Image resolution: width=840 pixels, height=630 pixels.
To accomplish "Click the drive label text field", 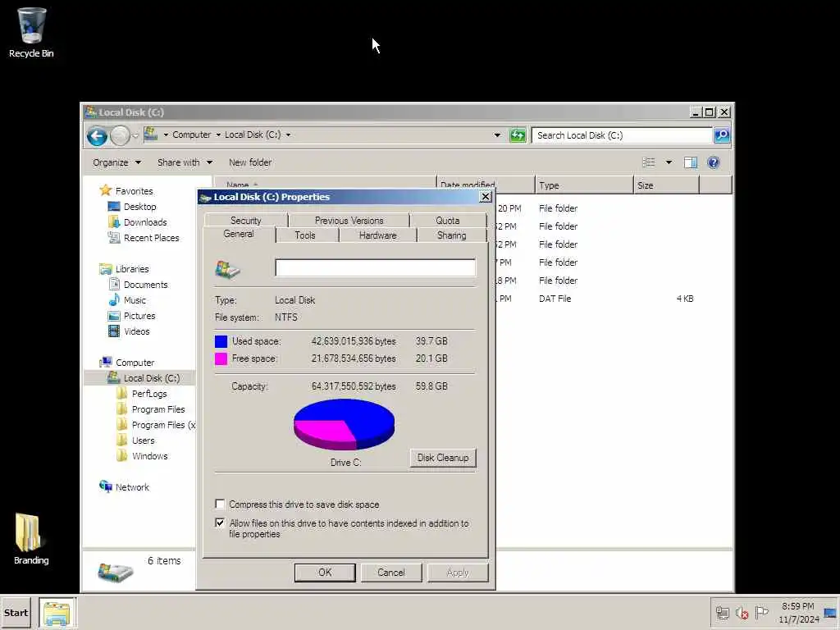I will click(x=375, y=267).
